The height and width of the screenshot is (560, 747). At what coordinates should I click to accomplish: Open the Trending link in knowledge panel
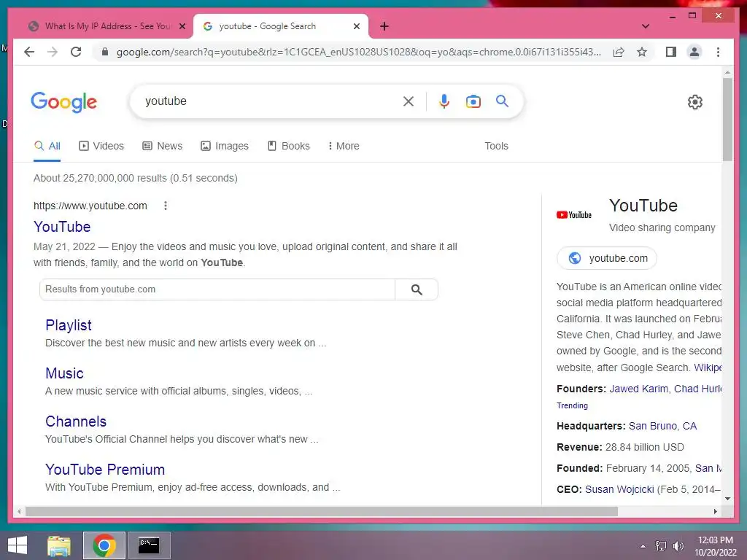pyautogui.click(x=572, y=405)
